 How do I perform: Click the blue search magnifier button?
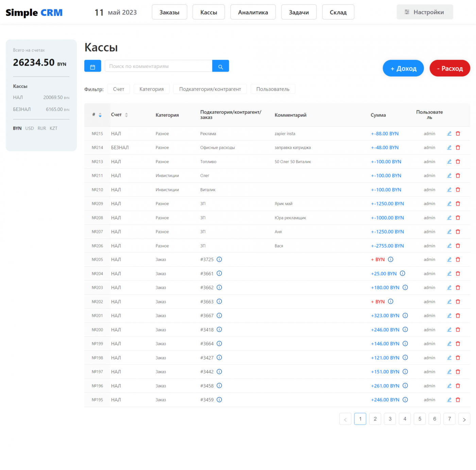click(221, 66)
